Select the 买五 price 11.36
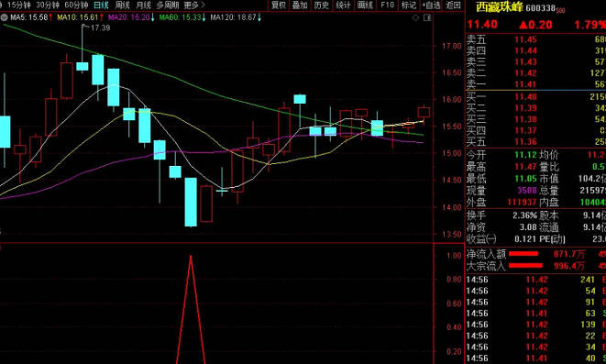This screenshot has width=606, height=364. coord(525,141)
